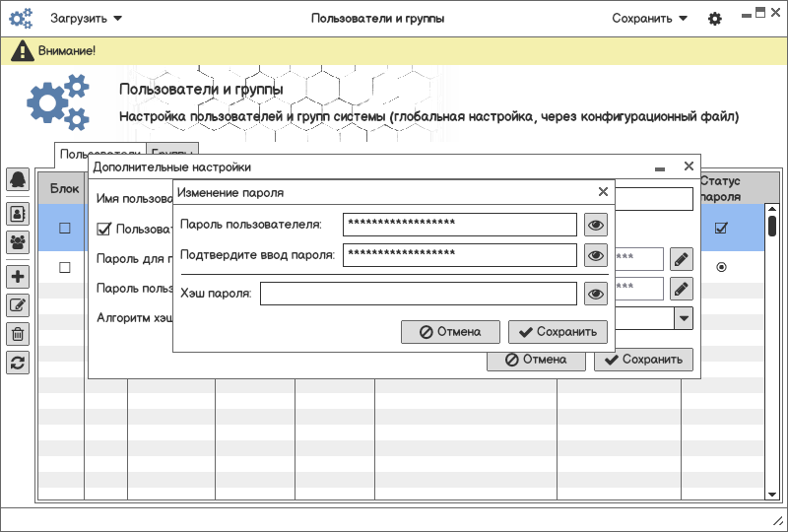The width and height of the screenshot is (788, 532).
Task: Delete selected user with trash icon
Action: click(18, 333)
